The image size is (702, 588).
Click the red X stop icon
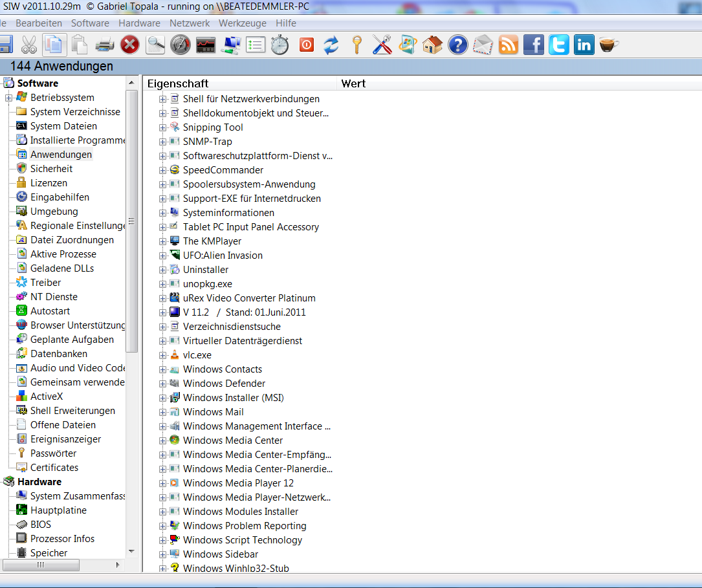click(x=130, y=45)
